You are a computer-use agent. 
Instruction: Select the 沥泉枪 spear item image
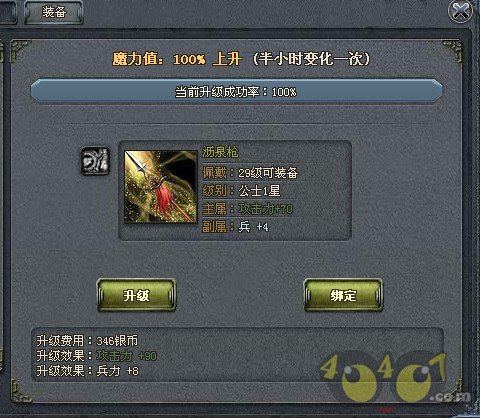(x=161, y=187)
